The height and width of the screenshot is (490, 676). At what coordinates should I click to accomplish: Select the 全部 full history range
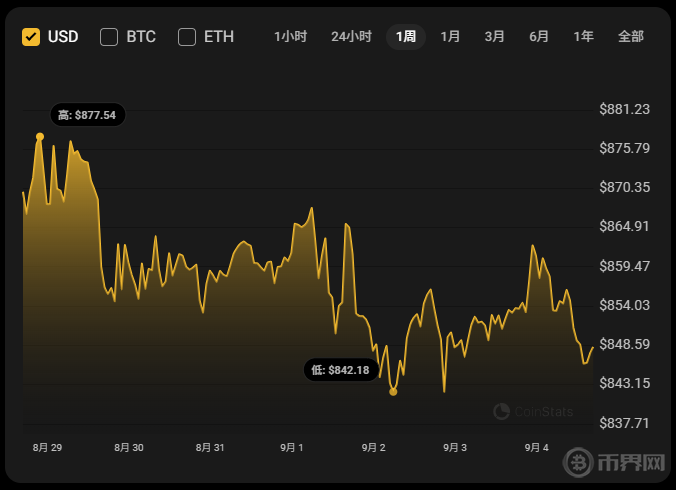tap(631, 37)
